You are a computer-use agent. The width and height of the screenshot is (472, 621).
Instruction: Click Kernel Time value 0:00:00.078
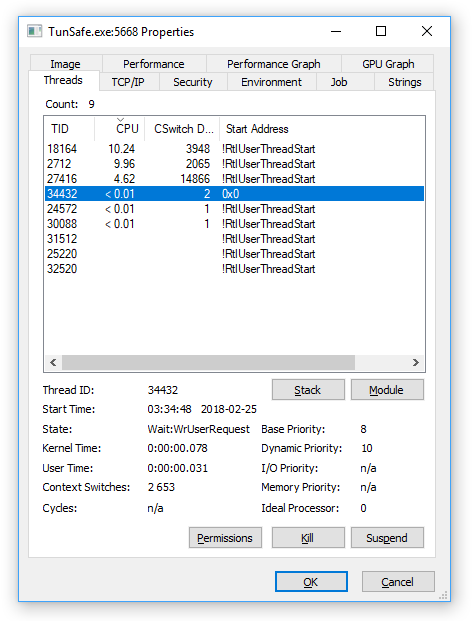177,448
